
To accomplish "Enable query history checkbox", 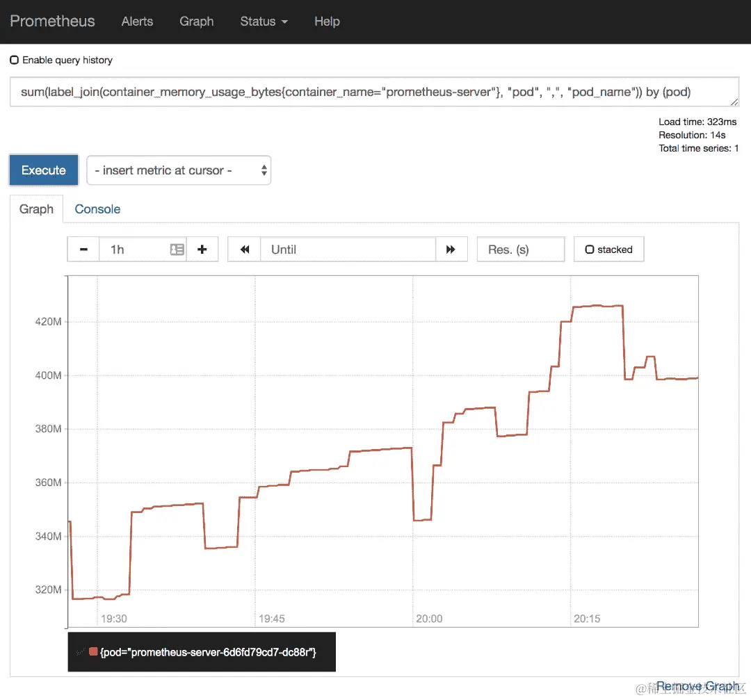I will point(15,60).
